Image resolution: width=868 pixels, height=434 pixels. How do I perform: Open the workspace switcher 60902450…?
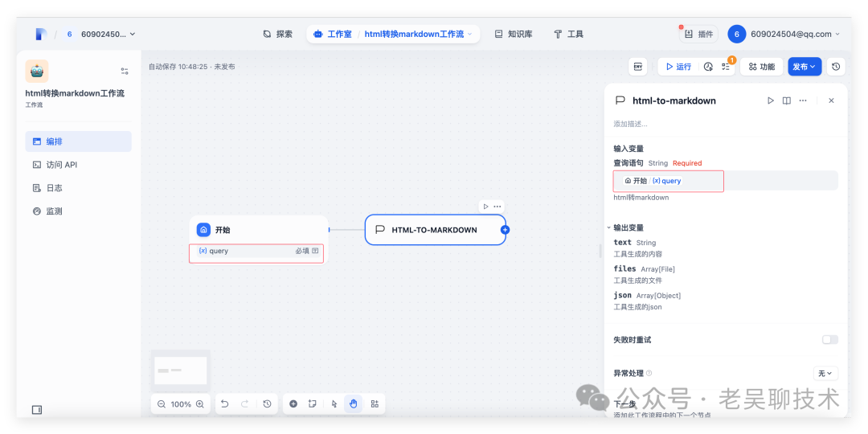click(101, 35)
